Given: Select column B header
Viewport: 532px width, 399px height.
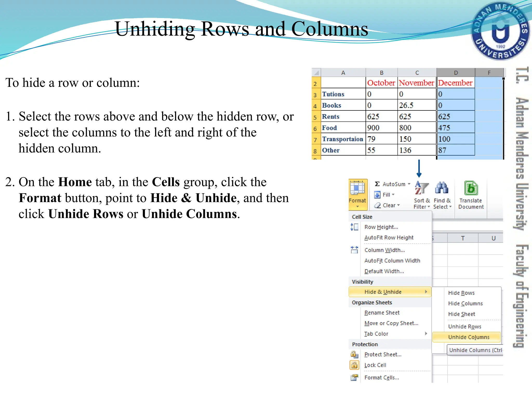Looking at the screenshot, I should (382, 72).
